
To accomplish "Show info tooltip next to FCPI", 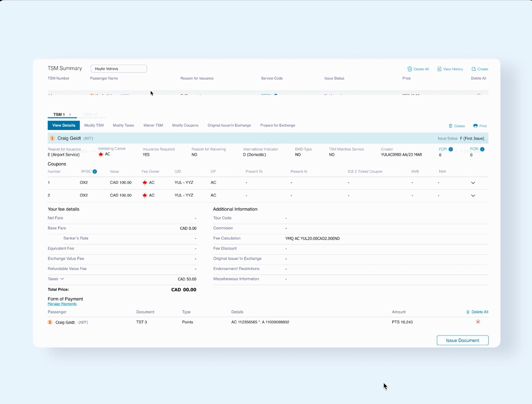I will click(x=451, y=149).
